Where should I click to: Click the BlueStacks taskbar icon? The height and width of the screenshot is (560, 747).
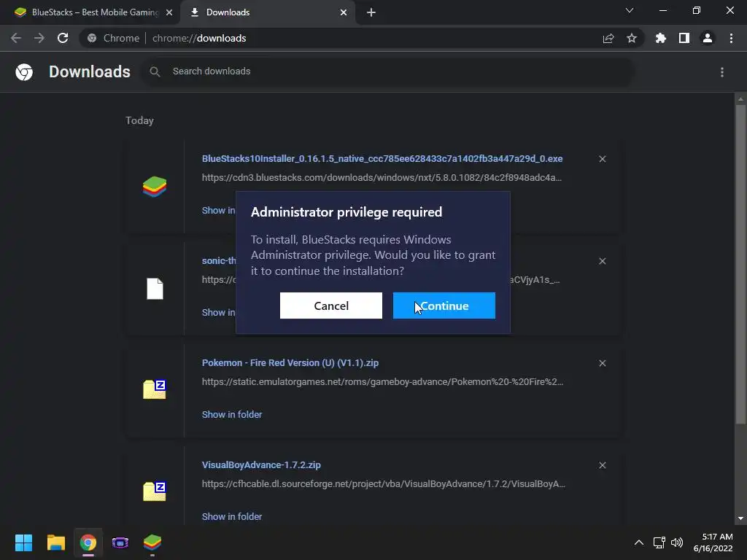152,542
